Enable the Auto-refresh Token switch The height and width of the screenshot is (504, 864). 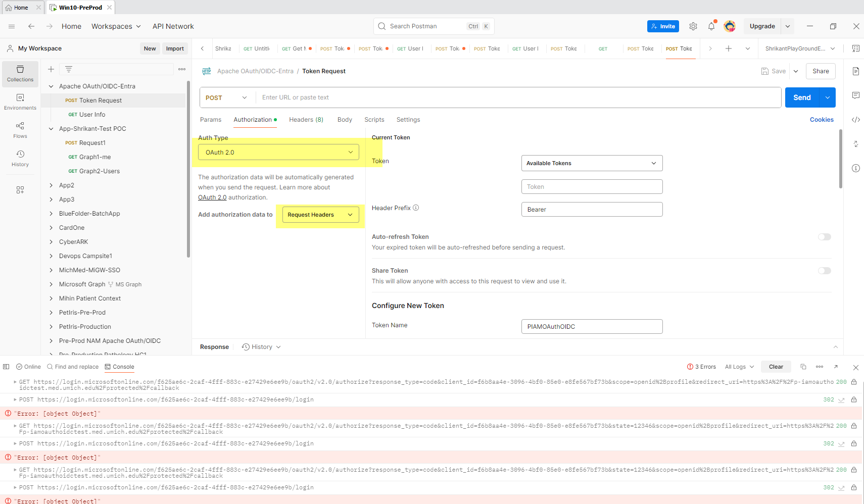click(825, 237)
